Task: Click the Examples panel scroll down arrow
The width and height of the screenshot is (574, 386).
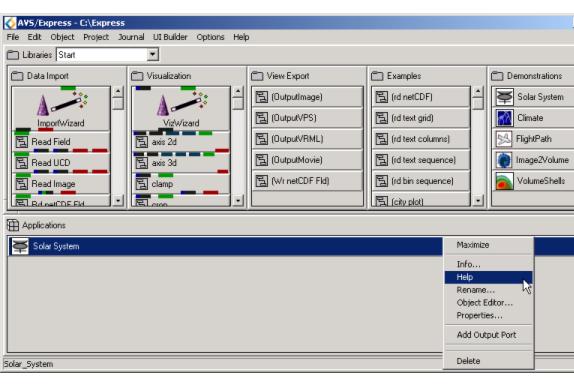Action: (x=478, y=201)
